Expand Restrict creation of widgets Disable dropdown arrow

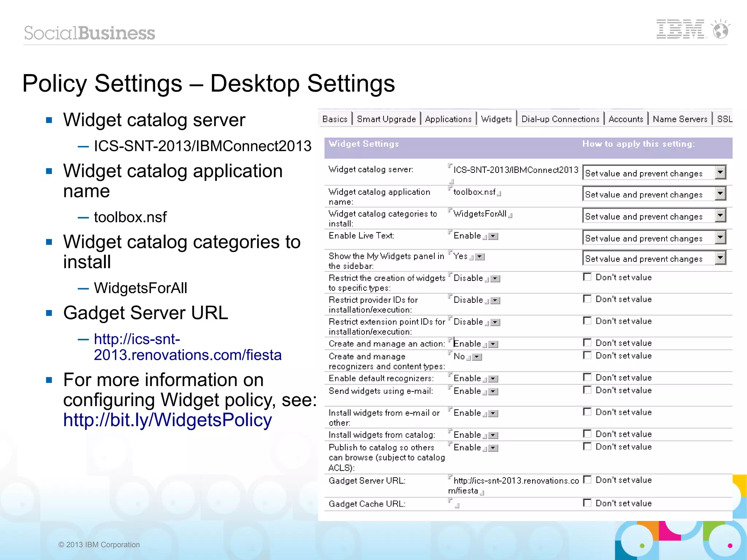495,279
